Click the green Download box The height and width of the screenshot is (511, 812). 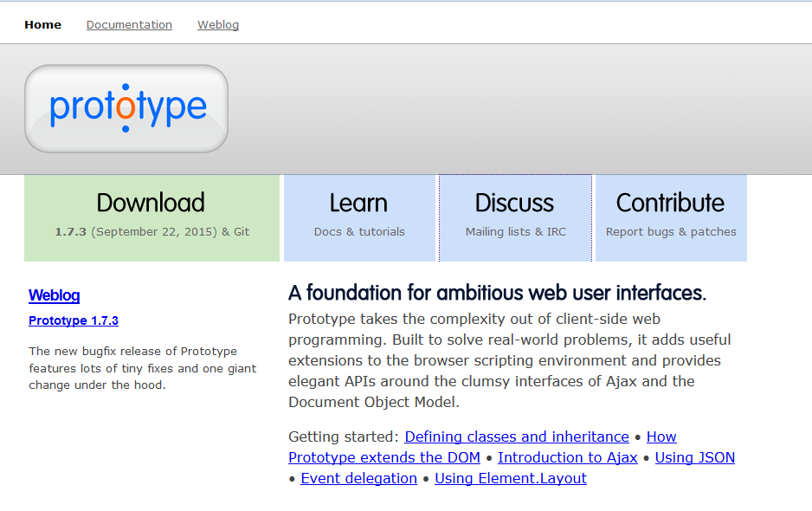pyautogui.click(x=151, y=218)
